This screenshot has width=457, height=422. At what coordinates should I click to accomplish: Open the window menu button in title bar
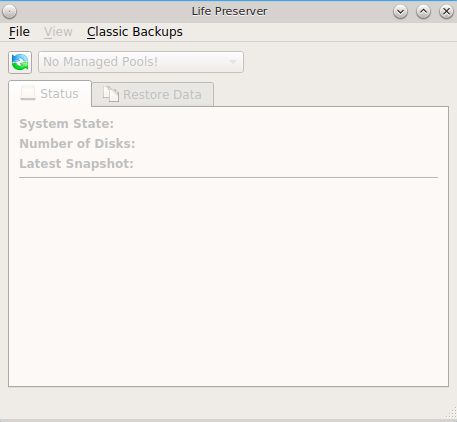(x=10, y=12)
